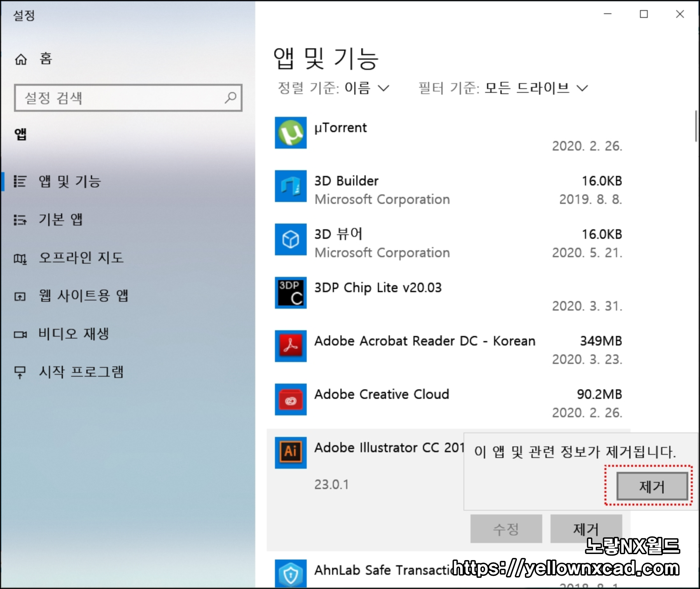Select 앱 및 기능 in the sidebar
This screenshot has height=589, width=700.
click(x=70, y=181)
